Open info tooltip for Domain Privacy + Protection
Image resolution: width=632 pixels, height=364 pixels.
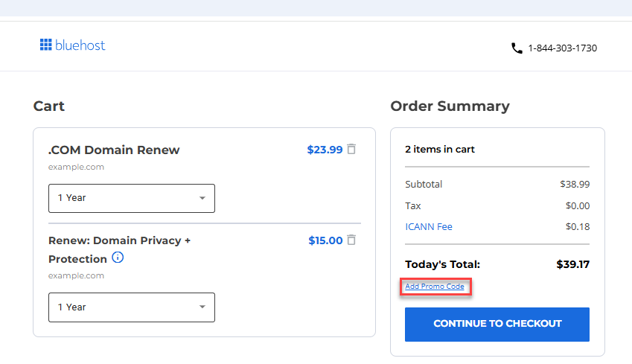click(x=118, y=257)
